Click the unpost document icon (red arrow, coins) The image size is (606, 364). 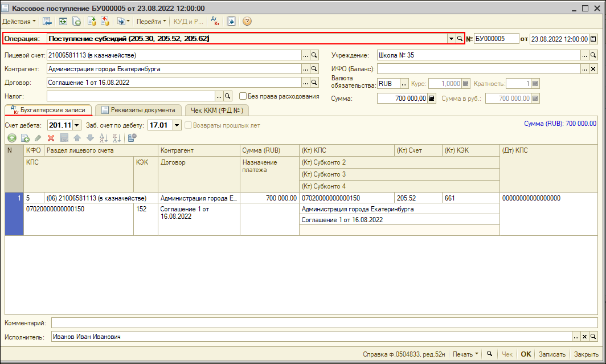click(105, 22)
